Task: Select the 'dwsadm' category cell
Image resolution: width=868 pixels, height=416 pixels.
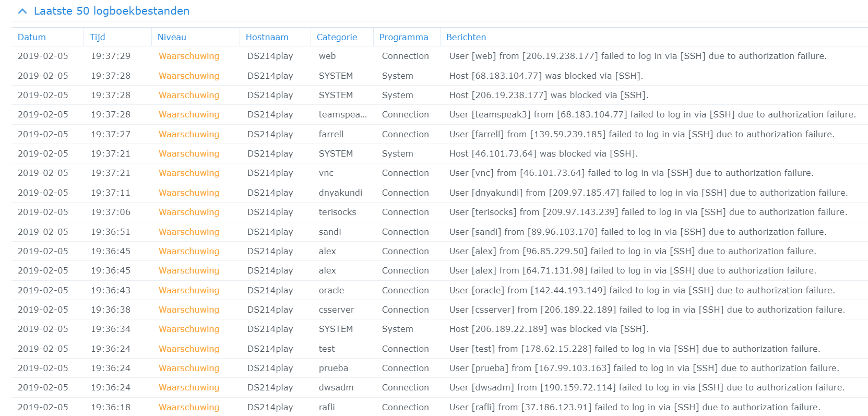Action: click(336, 387)
